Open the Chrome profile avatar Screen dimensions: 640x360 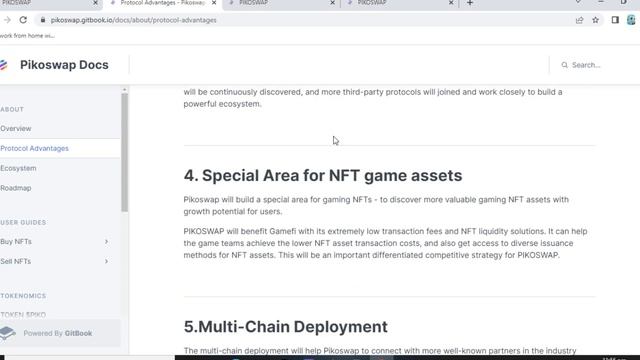[x=631, y=20]
